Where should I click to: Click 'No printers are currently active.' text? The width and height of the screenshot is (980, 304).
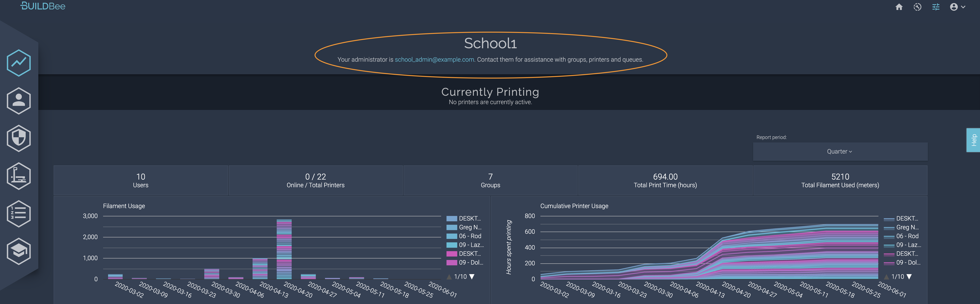[x=490, y=102]
